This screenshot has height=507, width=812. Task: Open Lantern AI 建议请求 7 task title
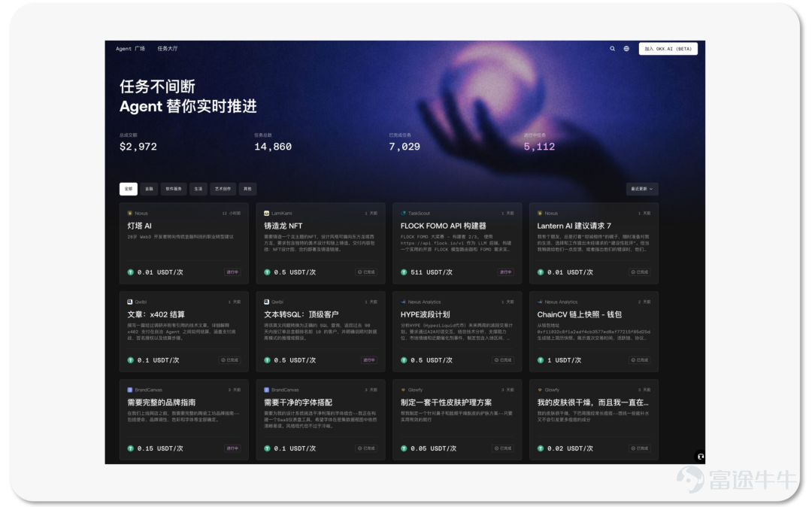(x=574, y=226)
